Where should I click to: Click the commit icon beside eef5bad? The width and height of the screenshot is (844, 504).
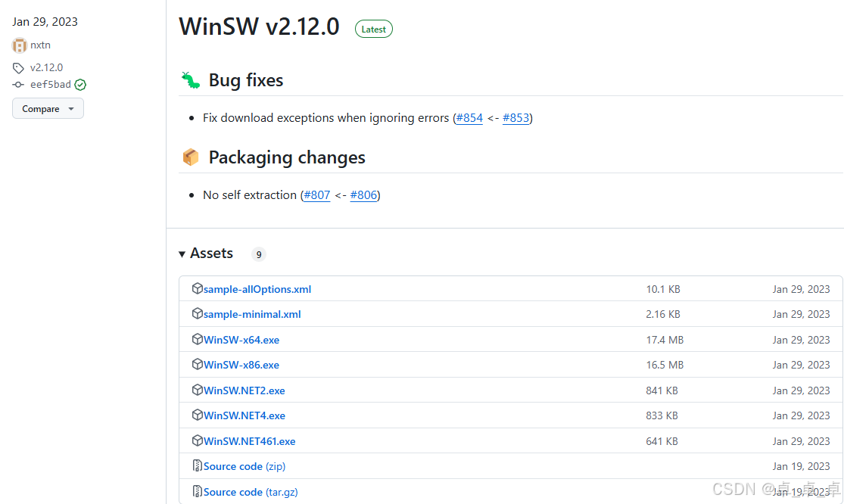tap(18, 85)
